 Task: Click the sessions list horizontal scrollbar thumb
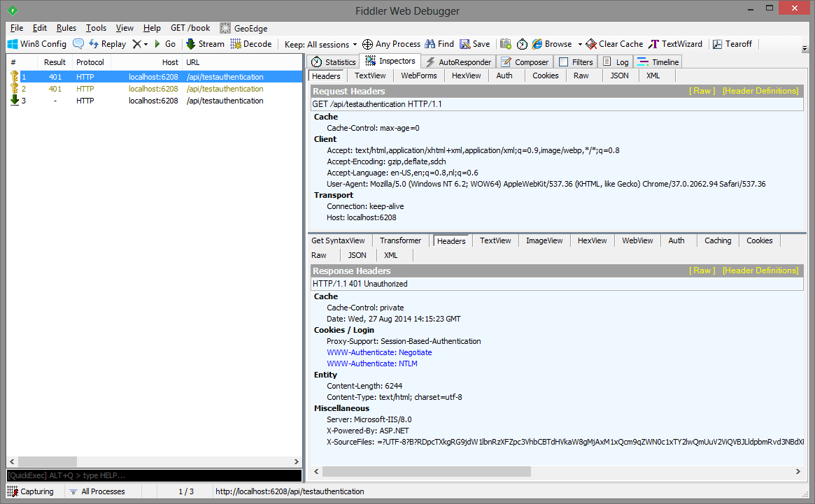48,461
